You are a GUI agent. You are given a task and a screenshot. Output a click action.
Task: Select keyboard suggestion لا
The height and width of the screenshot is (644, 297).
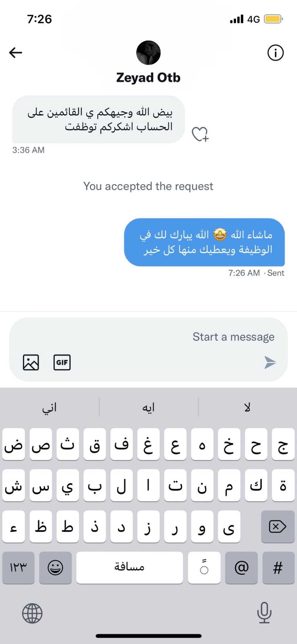pyautogui.click(x=247, y=407)
